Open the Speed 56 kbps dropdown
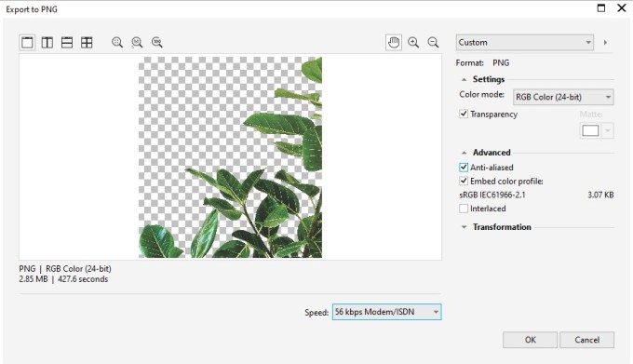Viewport: 633px width, 364px height. pos(386,312)
